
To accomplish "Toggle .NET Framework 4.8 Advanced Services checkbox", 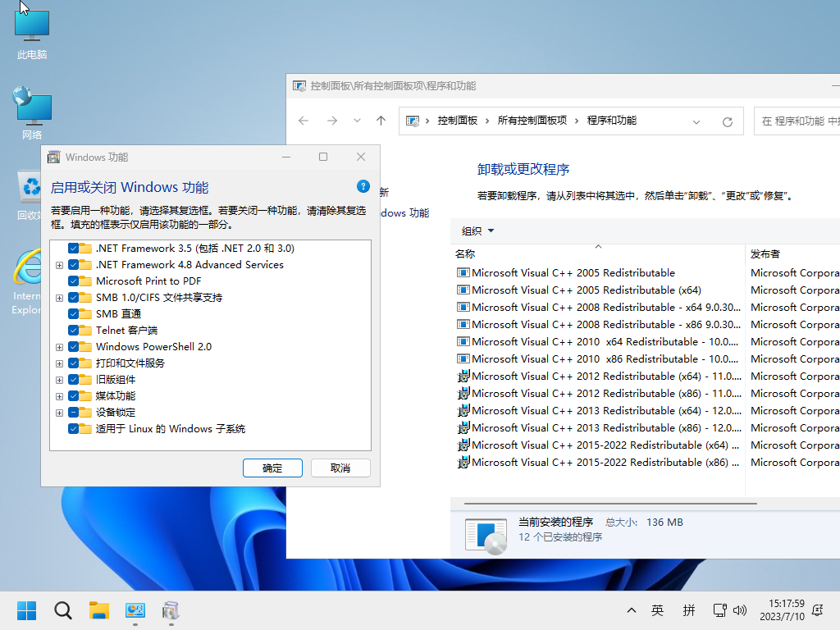I will tap(73, 265).
